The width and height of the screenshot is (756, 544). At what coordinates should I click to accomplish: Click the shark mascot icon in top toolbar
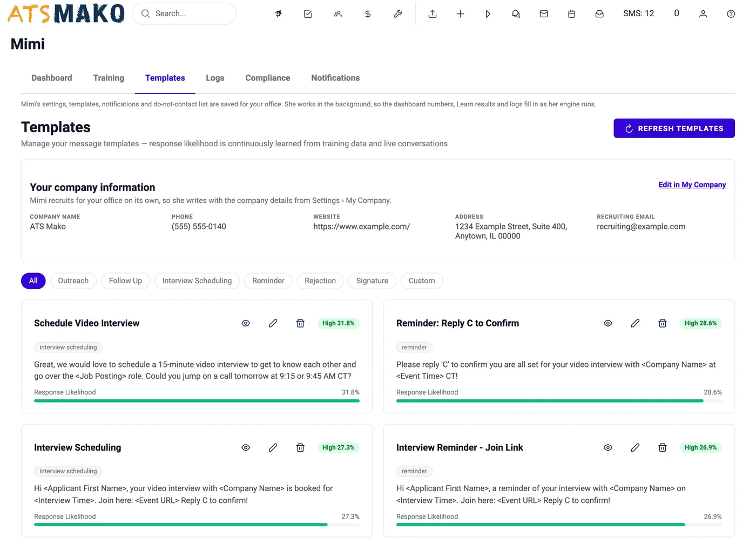(x=278, y=14)
